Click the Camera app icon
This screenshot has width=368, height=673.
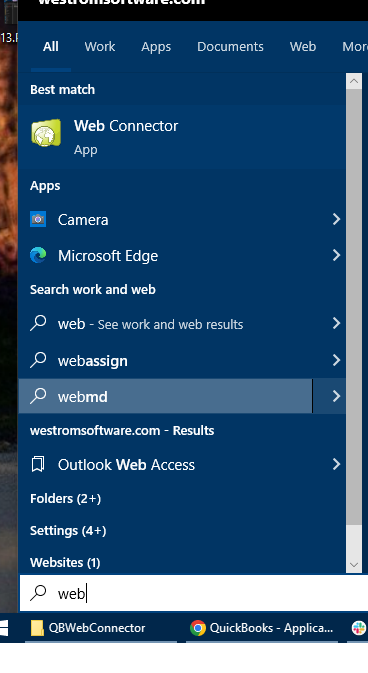click(x=38, y=219)
